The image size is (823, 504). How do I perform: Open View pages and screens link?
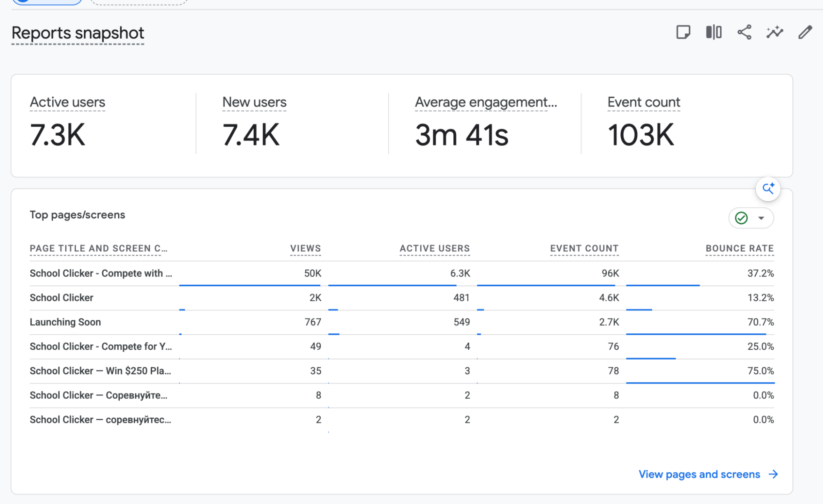click(x=699, y=474)
